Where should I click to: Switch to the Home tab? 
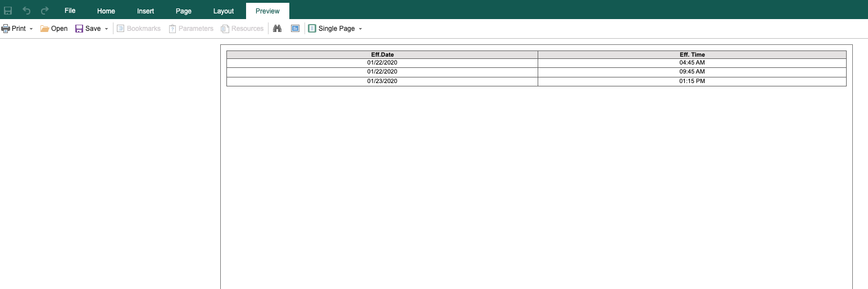coord(106,11)
